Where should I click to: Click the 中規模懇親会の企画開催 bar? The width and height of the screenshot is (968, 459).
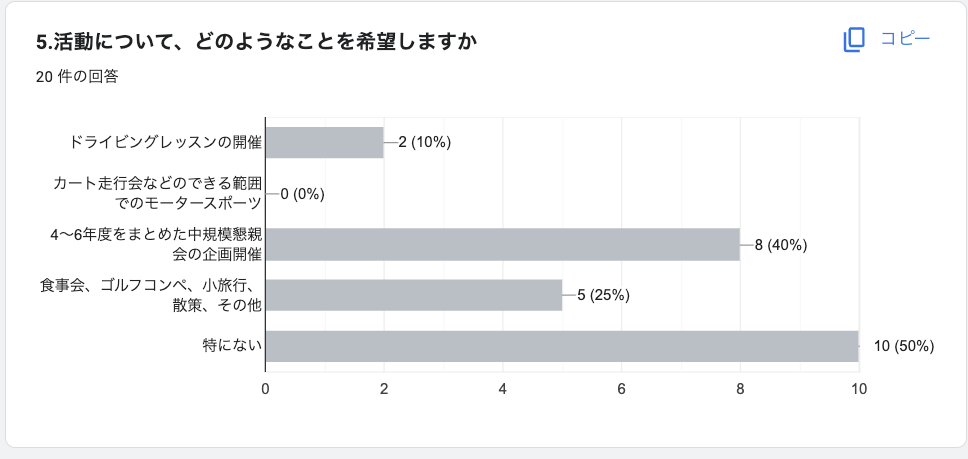(x=502, y=244)
